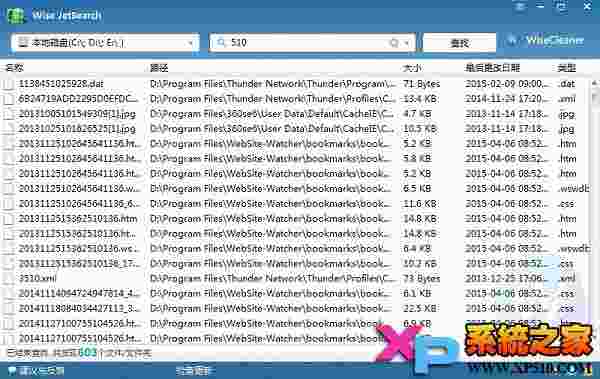The height and width of the screenshot is (379, 600).
Task: Open the WiseCleaner link
Action: click(555, 41)
